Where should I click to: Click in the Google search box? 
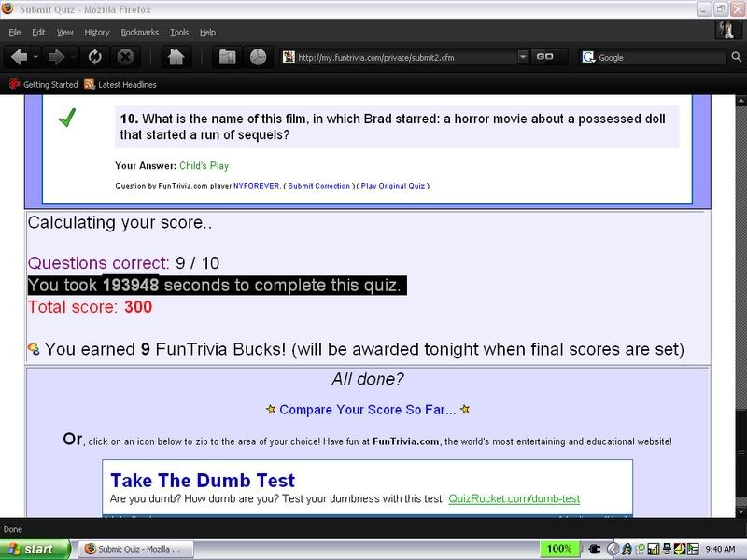point(661,58)
